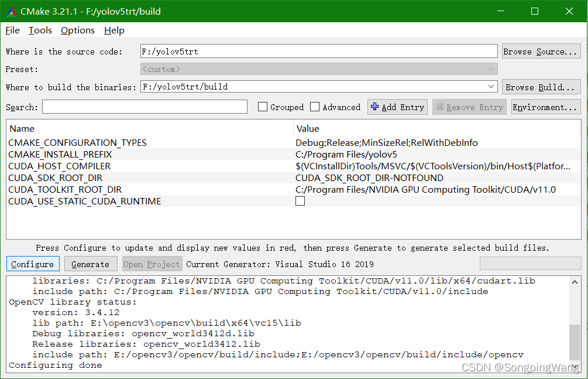The image size is (588, 379).
Task: Click the 'lib path: E:\opencv3' log line
Action: coord(167,323)
